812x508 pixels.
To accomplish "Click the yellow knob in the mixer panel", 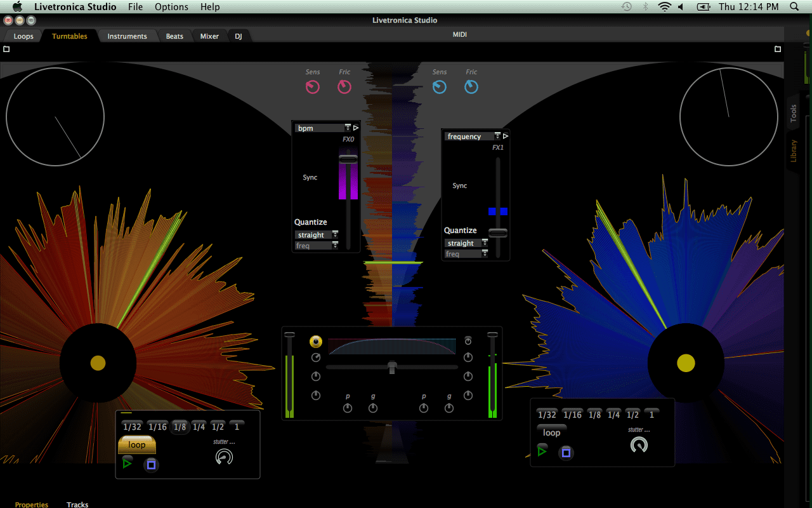I will [x=316, y=342].
